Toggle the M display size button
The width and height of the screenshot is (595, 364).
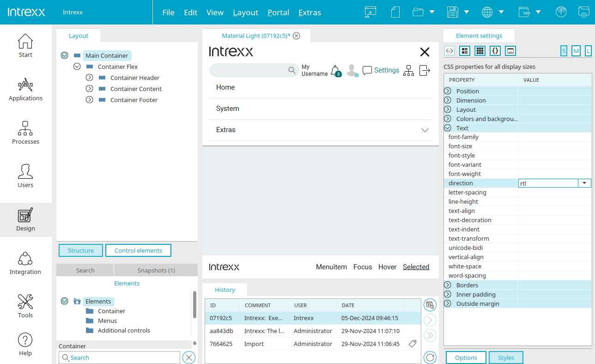coord(576,51)
